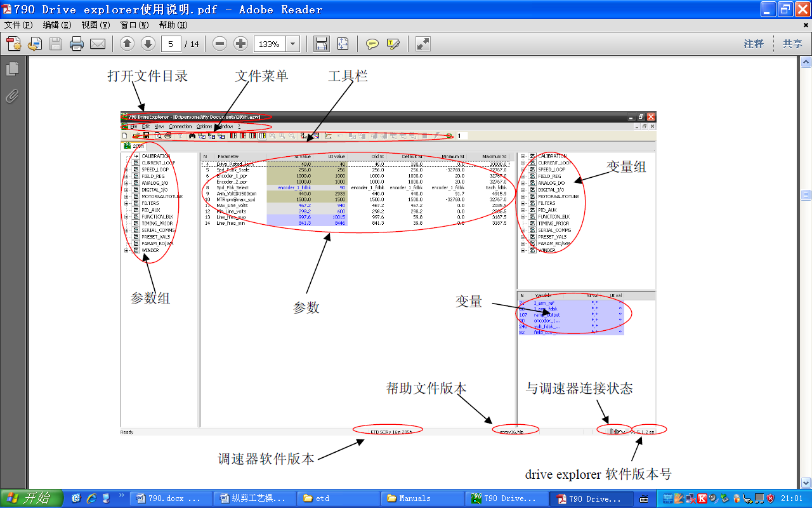Switch to the 纵剪工艺操 taskbar window
Viewport: 812px width, 508px height.
click(x=254, y=498)
